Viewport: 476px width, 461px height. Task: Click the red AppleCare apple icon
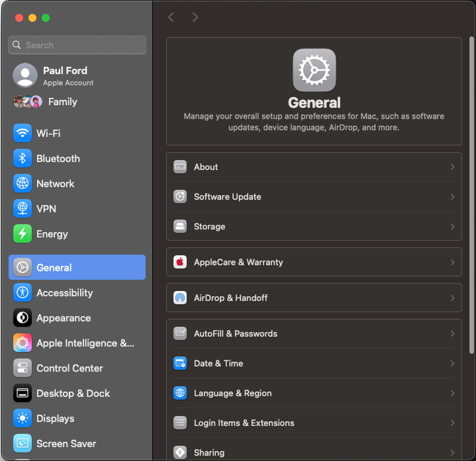(x=180, y=262)
